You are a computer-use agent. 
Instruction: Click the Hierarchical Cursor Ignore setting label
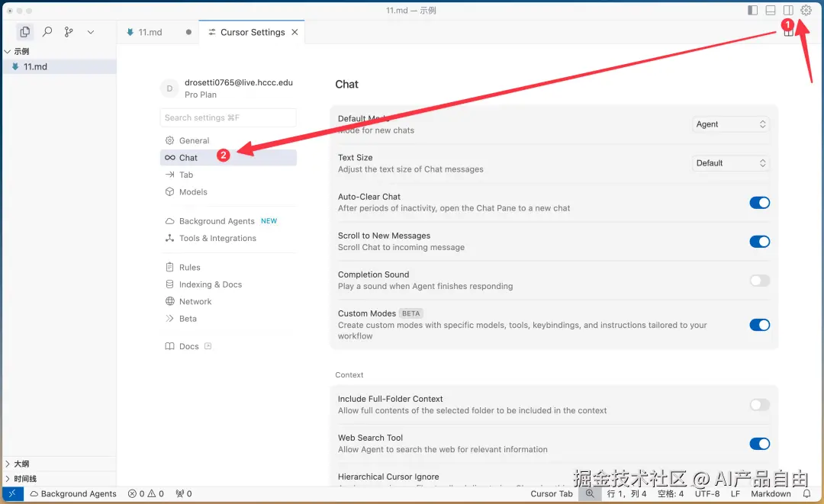pos(388,477)
